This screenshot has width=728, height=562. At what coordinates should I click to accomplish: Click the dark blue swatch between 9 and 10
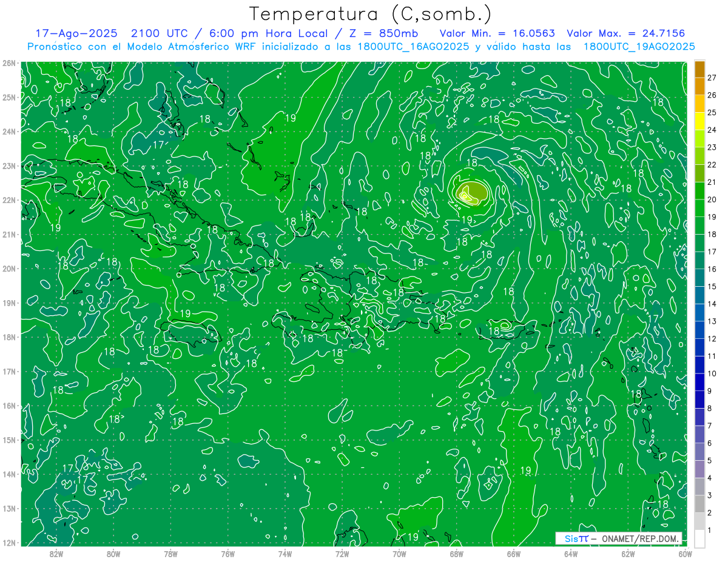pyautogui.click(x=699, y=383)
